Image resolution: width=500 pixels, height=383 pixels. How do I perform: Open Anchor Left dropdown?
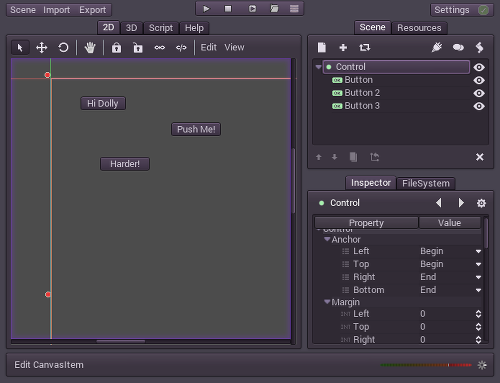(478, 251)
